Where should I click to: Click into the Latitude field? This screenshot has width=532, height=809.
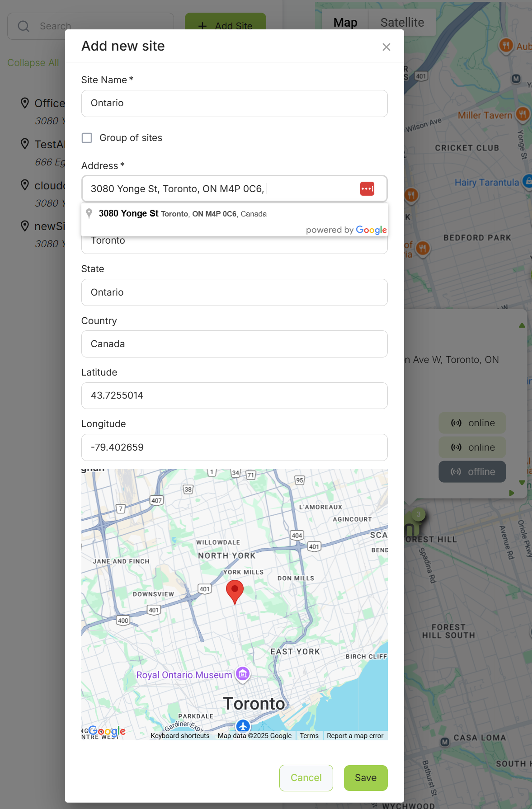234,395
